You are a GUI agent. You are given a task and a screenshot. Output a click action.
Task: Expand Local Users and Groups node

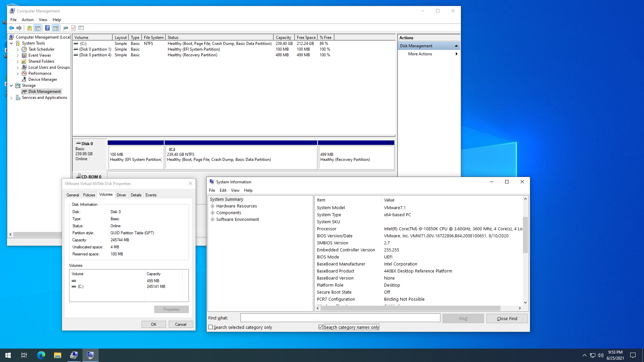(x=18, y=67)
